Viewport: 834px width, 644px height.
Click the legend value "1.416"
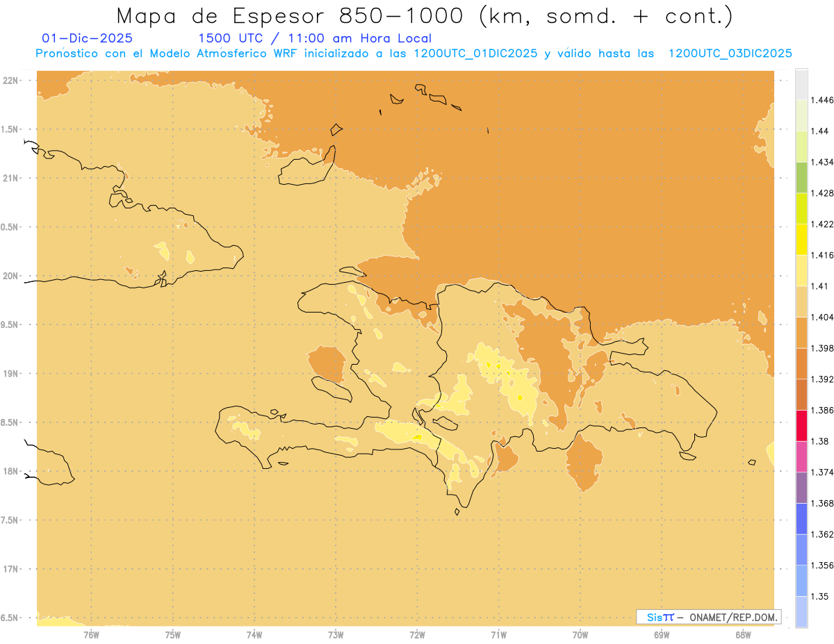(x=822, y=255)
